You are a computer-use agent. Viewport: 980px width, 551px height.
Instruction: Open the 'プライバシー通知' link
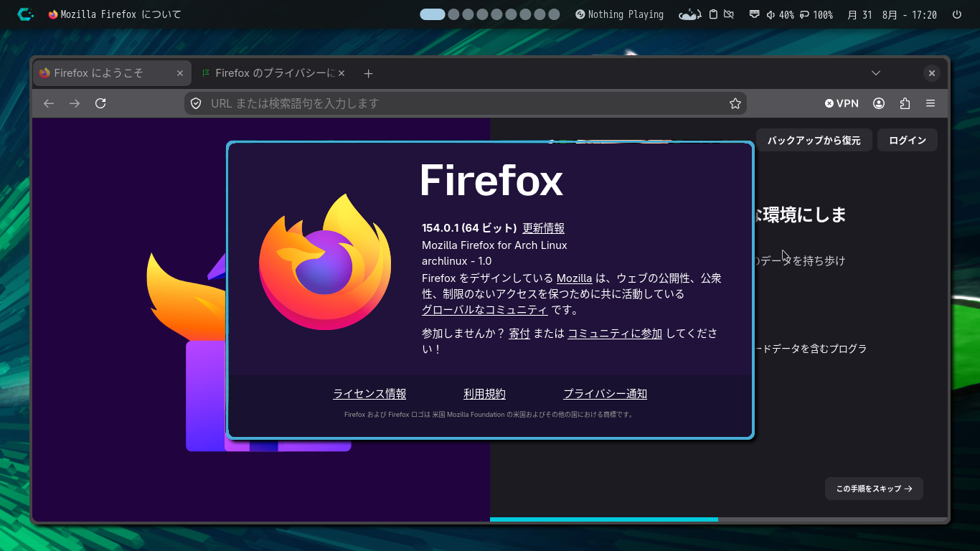coord(605,394)
